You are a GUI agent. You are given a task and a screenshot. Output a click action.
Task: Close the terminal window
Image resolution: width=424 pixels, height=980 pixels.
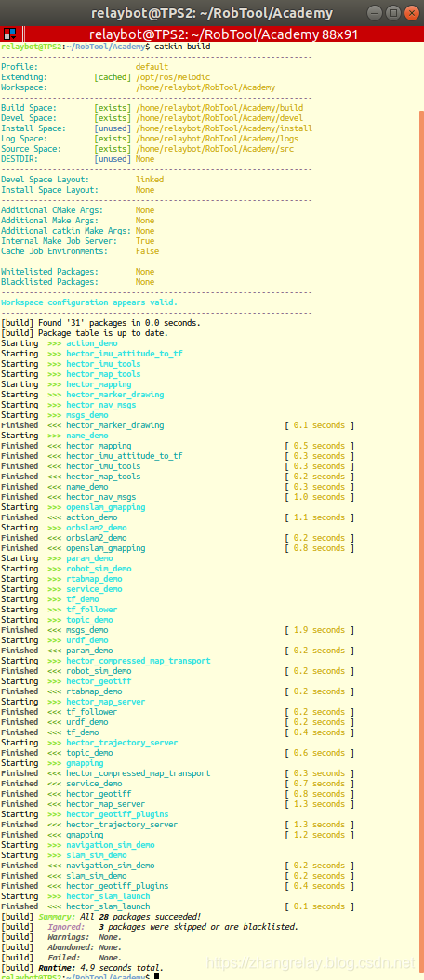coord(411,12)
